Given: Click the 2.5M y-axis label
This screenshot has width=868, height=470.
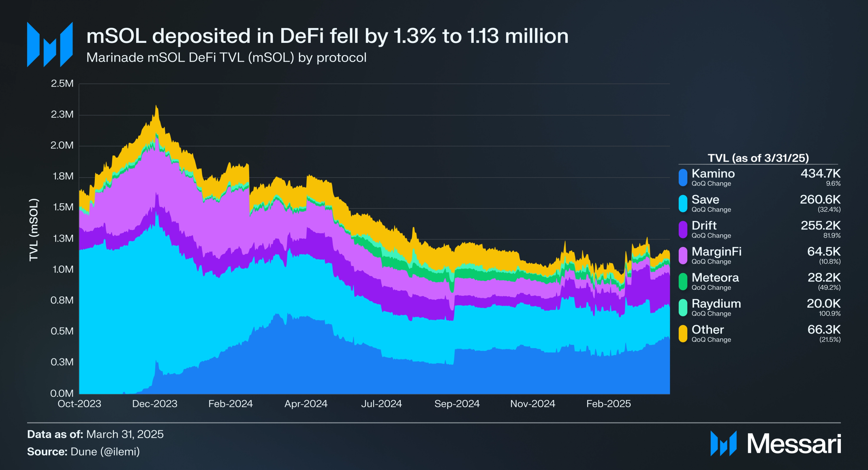Looking at the screenshot, I should click(x=62, y=84).
